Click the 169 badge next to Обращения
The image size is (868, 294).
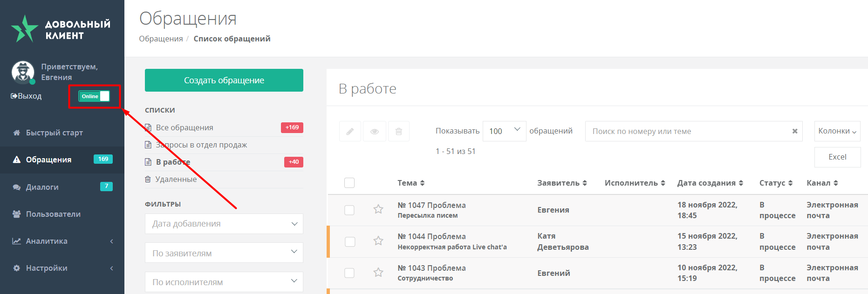tap(103, 159)
